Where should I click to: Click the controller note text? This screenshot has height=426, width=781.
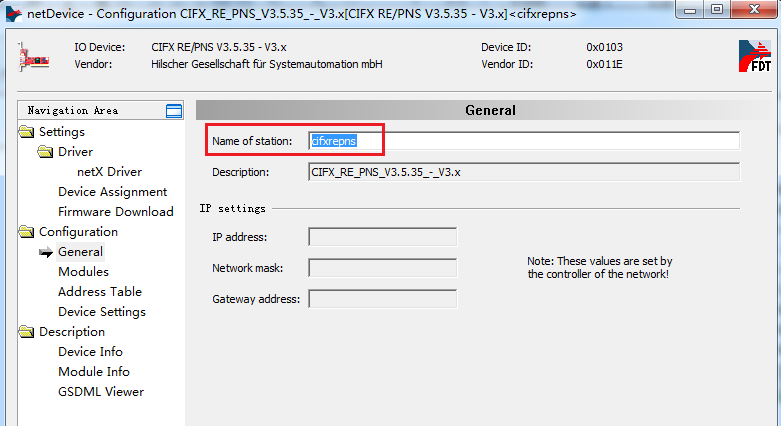click(x=600, y=268)
